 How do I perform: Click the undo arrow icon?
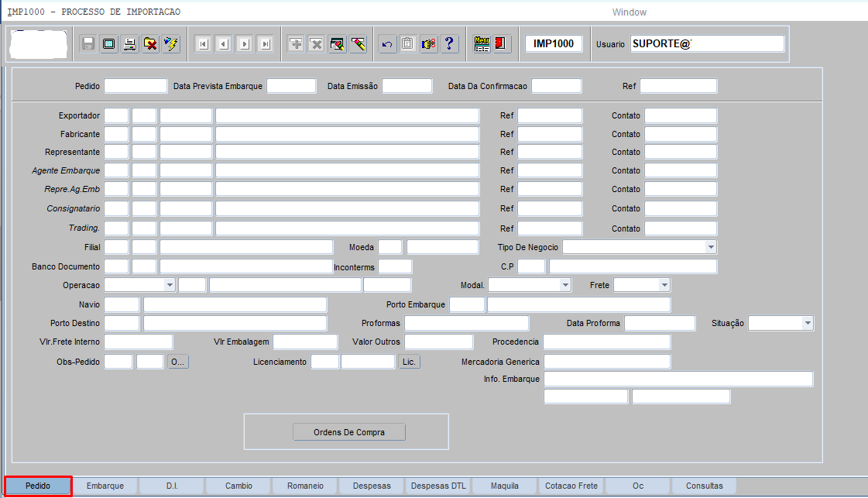point(387,44)
